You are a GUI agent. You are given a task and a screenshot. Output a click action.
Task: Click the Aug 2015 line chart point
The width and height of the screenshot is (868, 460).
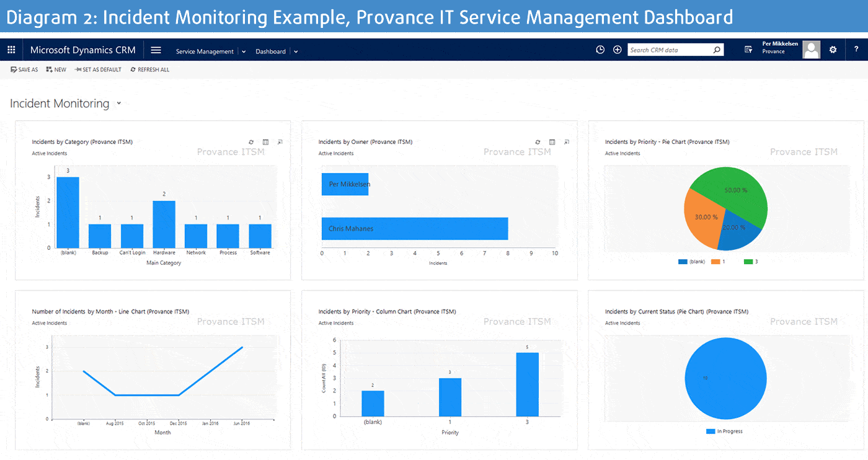(115, 395)
